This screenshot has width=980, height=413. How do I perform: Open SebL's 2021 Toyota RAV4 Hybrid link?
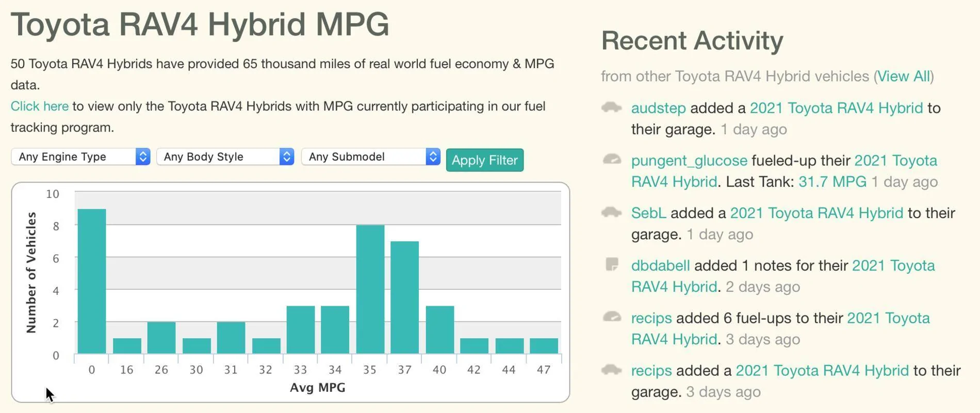pos(816,213)
